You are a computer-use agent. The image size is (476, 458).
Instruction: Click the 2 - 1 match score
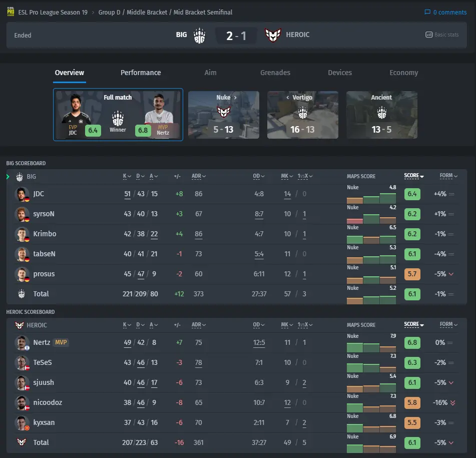pyautogui.click(x=236, y=36)
